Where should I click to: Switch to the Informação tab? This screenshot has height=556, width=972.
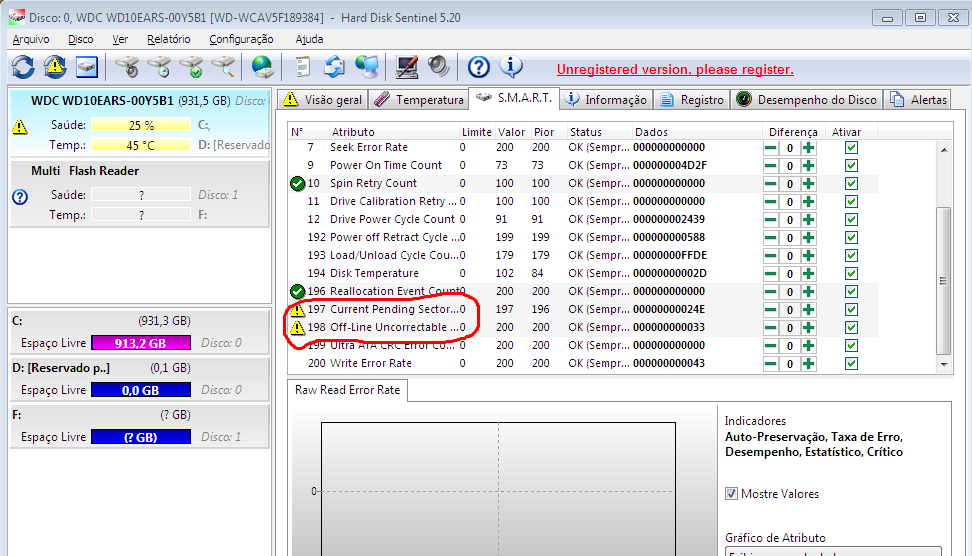click(607, 100)
